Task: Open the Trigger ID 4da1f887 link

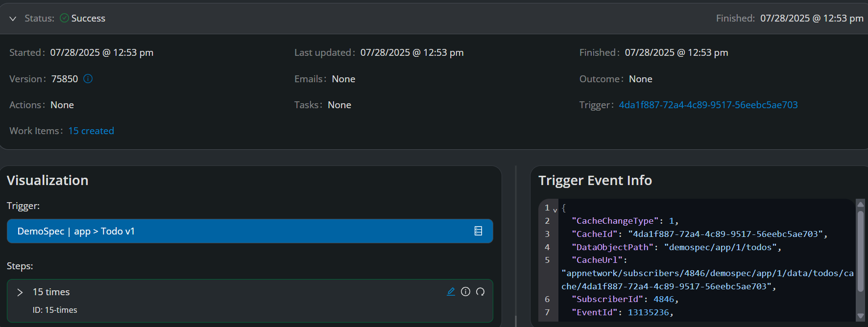Action: [x=708, y=105]
